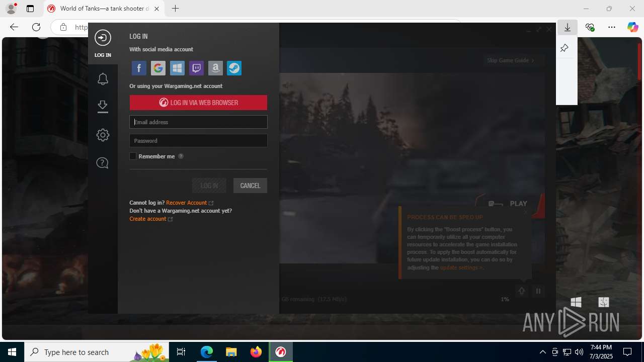Open Edge downloads toolbar icon
The image size is (644, 362).
point(568,27)
